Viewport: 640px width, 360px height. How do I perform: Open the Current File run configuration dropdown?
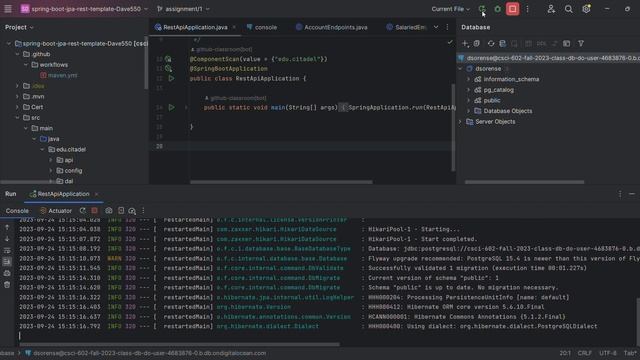tap(451, 9)
